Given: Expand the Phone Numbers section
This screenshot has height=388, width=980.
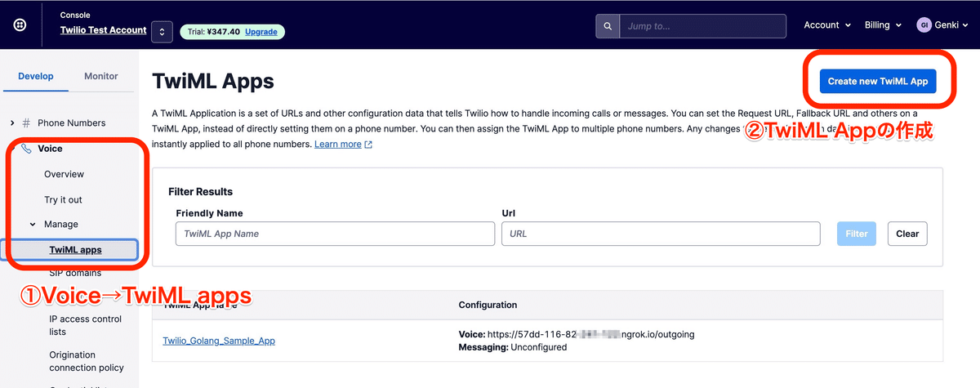Looking at the screenshot, I should click(x=12, y=123).
